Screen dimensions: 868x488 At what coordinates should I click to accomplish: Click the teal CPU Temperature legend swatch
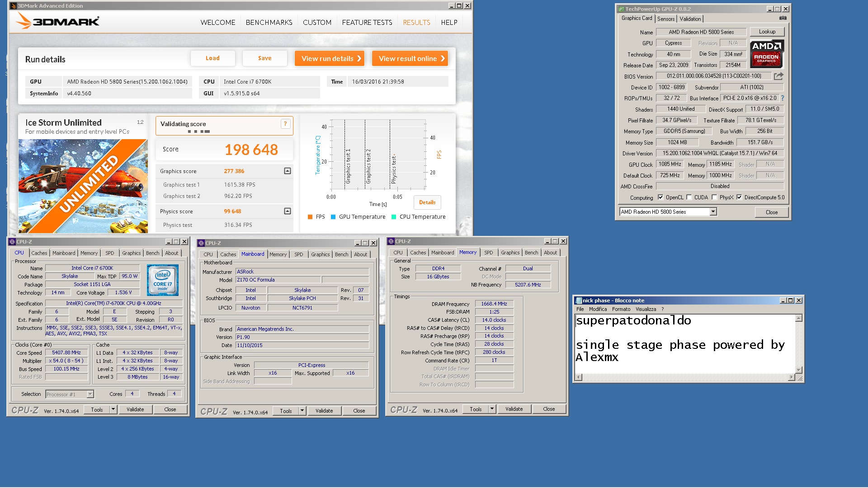click(x=394, y=217)
